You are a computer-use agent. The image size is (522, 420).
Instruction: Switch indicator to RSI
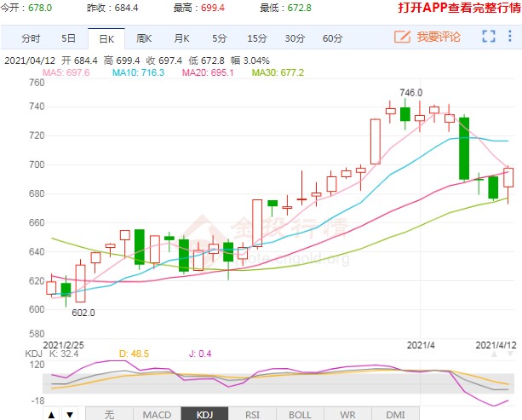click(252, 414)
